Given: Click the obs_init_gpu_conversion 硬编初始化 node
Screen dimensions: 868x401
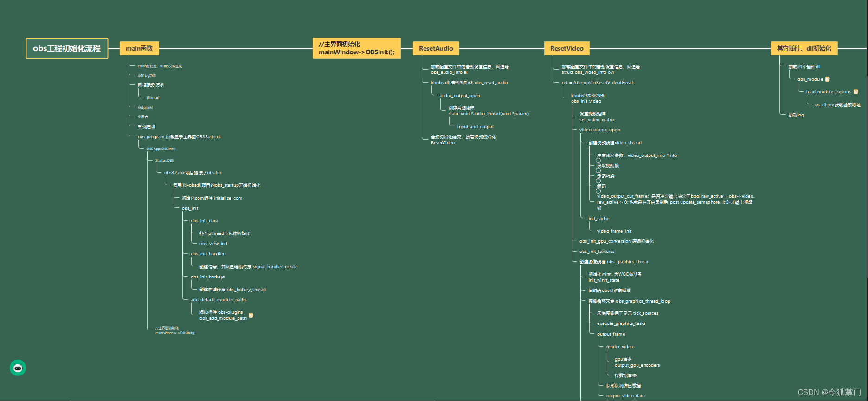Looking at the screenshot, I should [617, 241].
